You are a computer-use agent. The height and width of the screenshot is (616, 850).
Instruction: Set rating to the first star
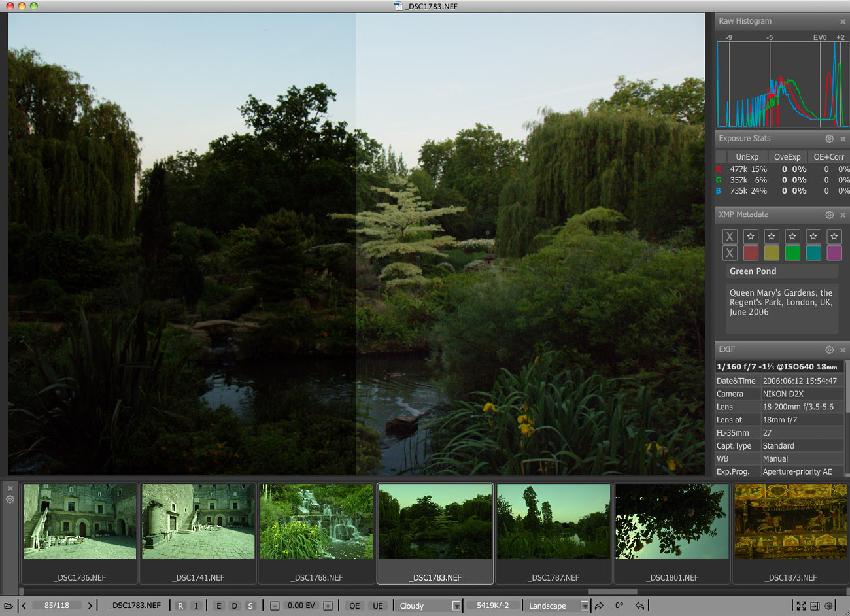(x=751, y=236)
